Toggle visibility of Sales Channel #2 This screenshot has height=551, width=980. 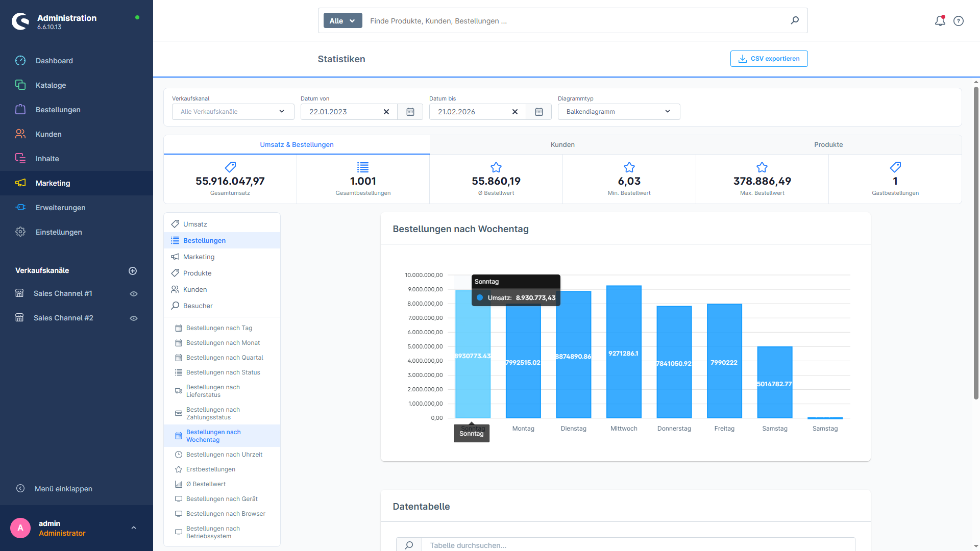133,317
